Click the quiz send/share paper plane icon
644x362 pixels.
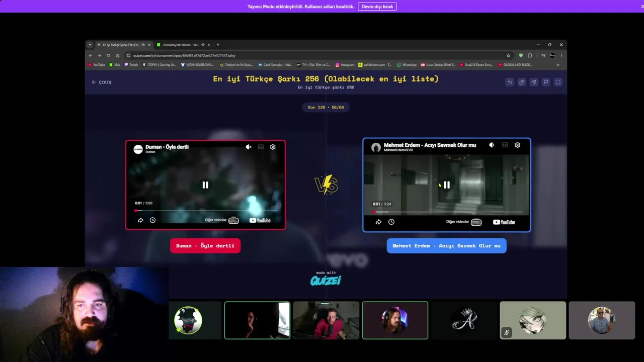[534, 82]
